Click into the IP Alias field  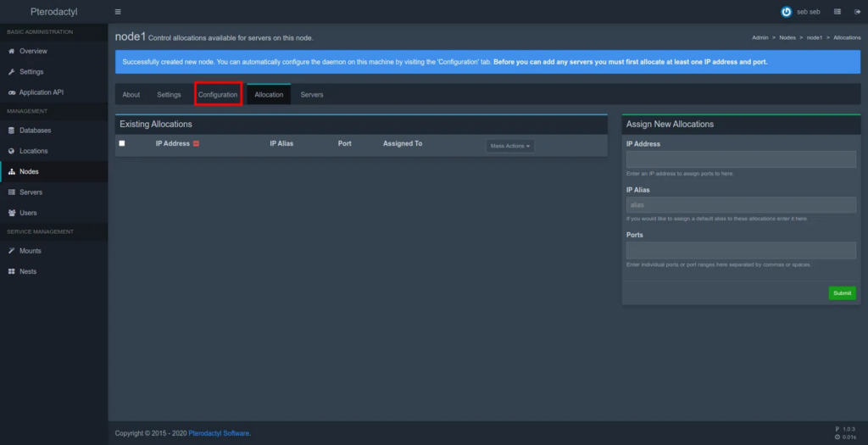click(x=741, y=205)
